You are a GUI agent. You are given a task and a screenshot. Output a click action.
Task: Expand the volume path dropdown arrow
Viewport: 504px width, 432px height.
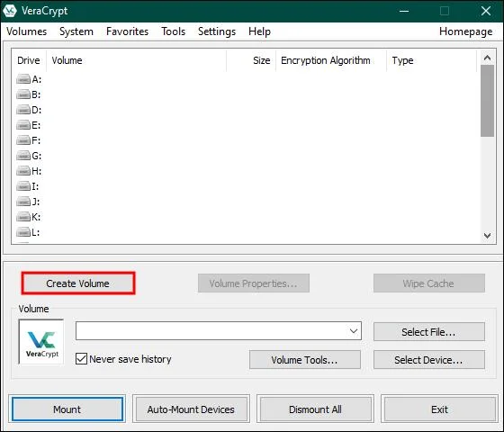coord(354,331)
